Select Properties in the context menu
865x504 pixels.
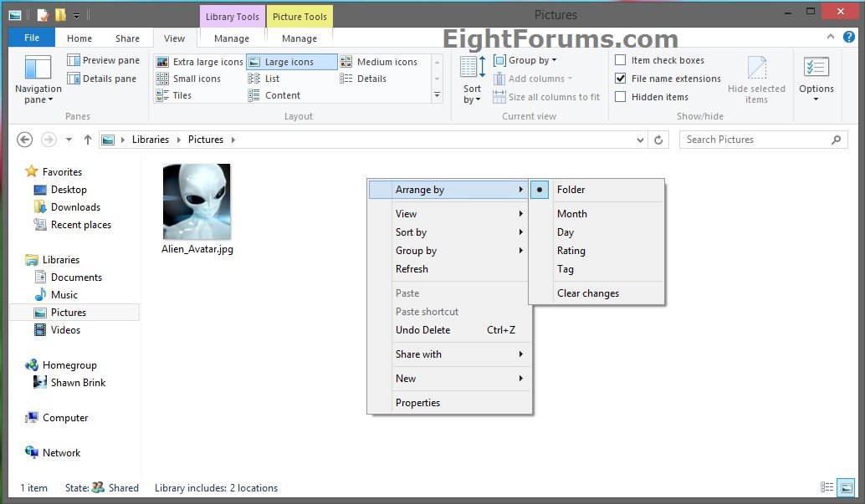coord(417,403)
